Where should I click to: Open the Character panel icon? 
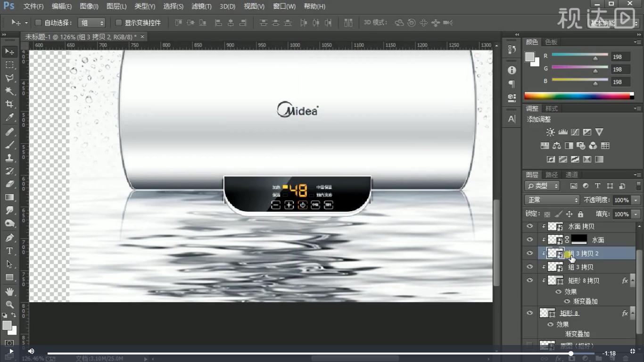click(x=512, y=119)
